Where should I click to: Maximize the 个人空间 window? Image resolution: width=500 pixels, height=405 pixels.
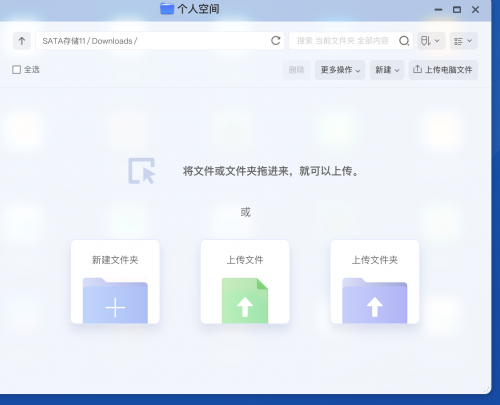[x=457, y=10]
